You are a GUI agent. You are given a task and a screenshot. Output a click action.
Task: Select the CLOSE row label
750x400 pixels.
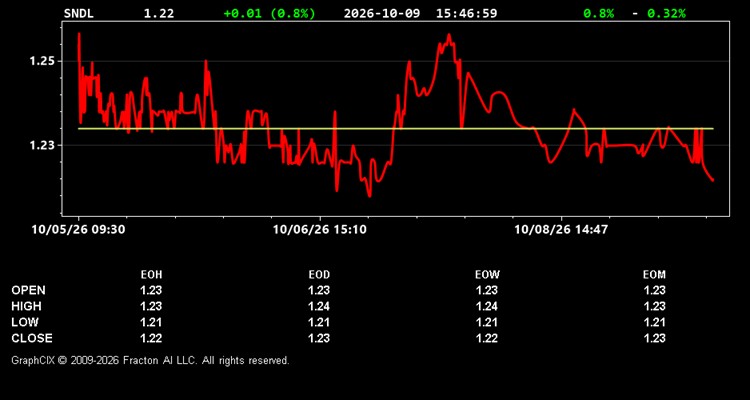point(32,338)
